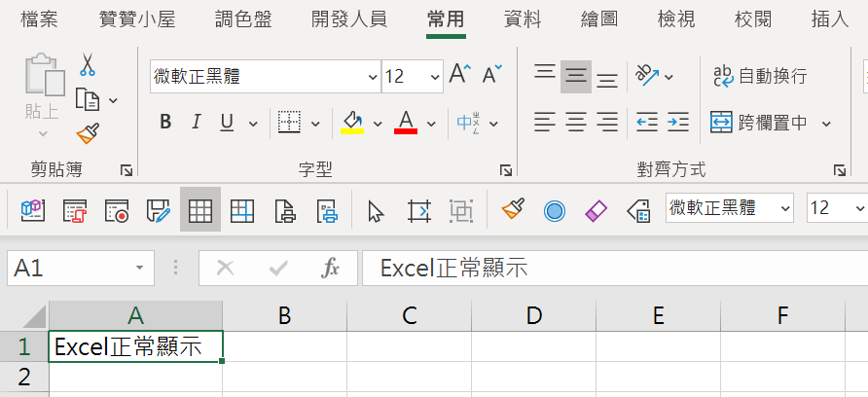Viewport: 868px width, 397px height.
Task: Apply red font color A
Action: tap(406, 123)
